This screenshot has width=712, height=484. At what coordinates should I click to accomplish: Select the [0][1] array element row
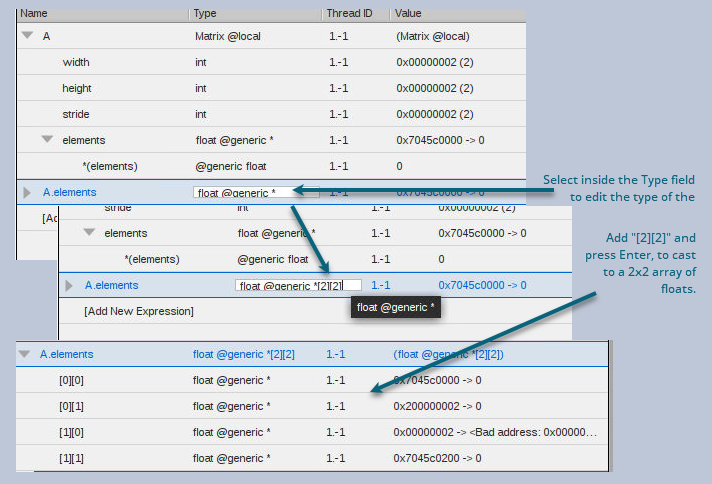(x=72, y=406)
